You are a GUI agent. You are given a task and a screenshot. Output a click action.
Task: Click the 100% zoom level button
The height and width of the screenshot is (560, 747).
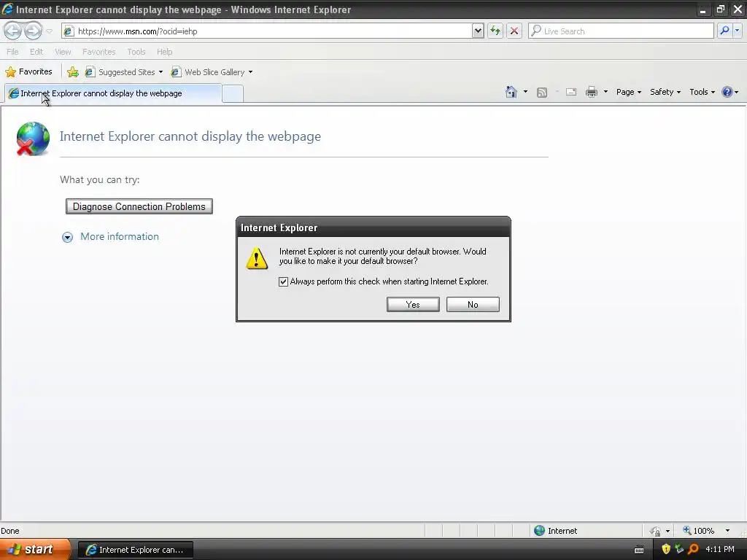698,531
